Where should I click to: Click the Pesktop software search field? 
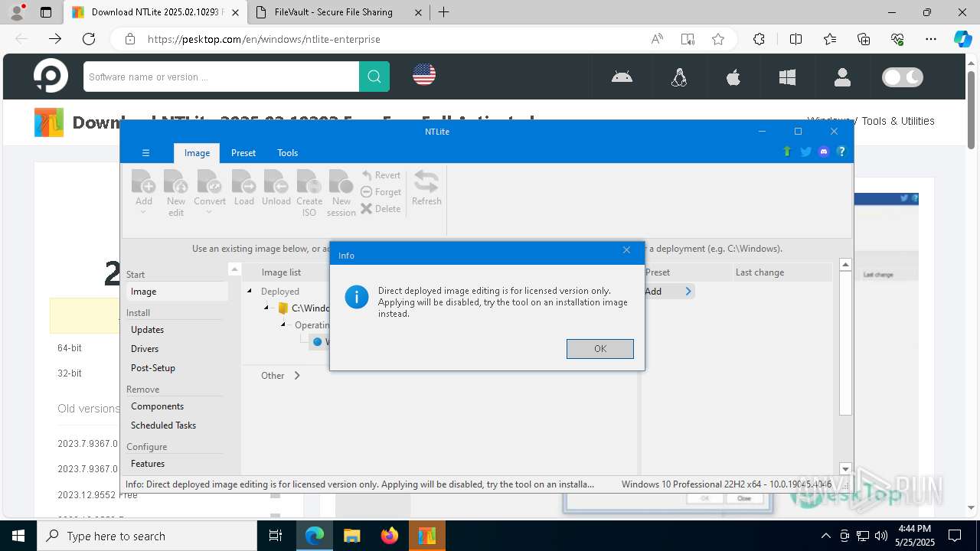pyautogui.click(x=221, y=77)
